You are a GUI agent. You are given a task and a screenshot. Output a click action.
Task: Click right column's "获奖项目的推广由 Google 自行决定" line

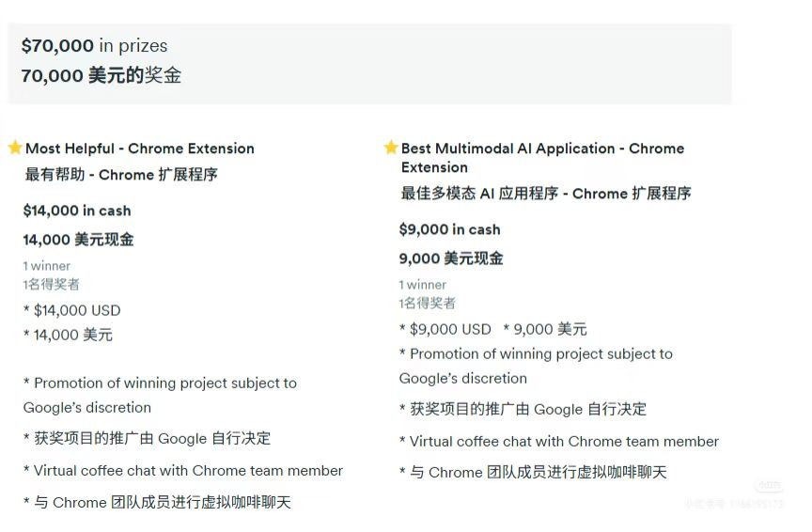coord(523,409)
